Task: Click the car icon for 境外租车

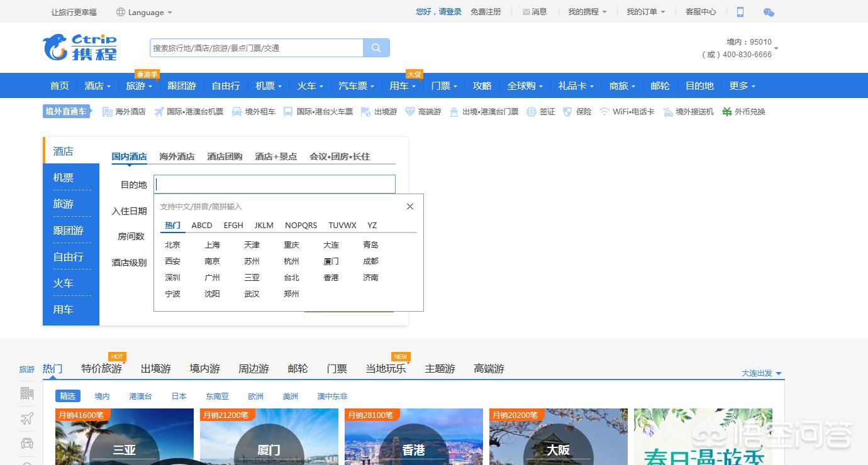Action: pos(237,111)
